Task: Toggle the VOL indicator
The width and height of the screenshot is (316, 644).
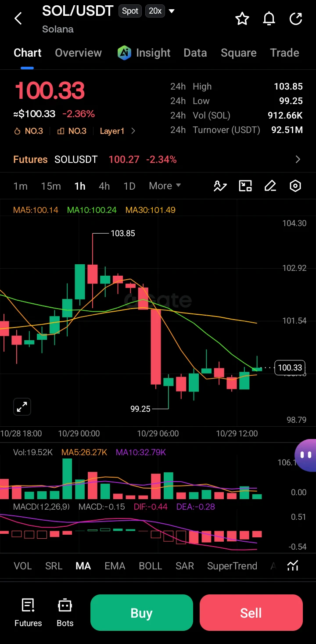Action: 23,566
